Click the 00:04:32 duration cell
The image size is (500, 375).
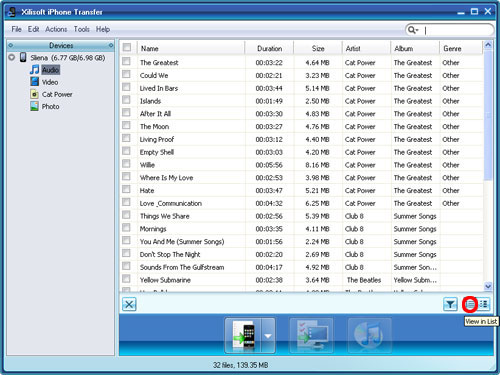pos(269,203)
